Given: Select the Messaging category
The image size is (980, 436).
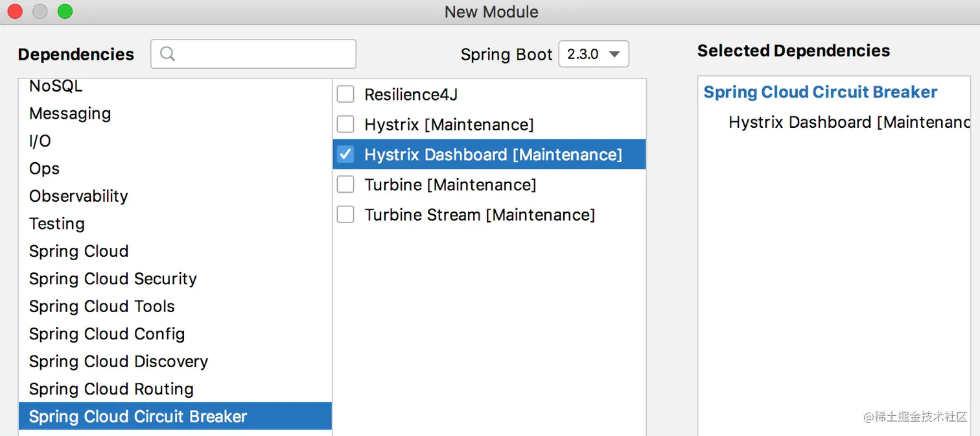Looking at the screenshot, I should 70,114.
